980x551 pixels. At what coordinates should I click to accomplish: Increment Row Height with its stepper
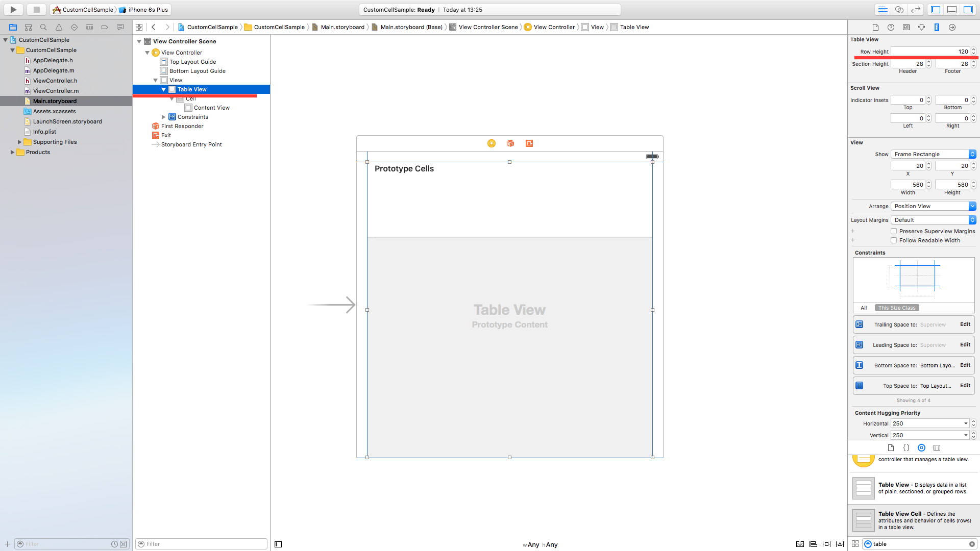(974, 49)
